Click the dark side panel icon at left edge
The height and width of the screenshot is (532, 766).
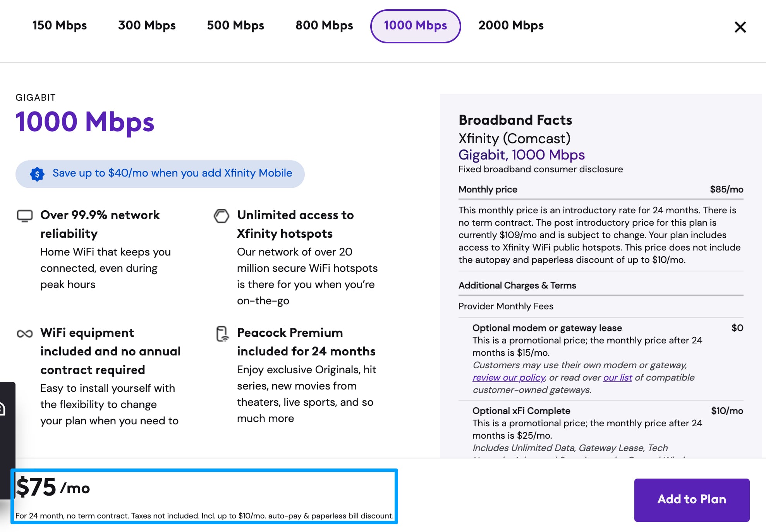click(x=3, y=409)
